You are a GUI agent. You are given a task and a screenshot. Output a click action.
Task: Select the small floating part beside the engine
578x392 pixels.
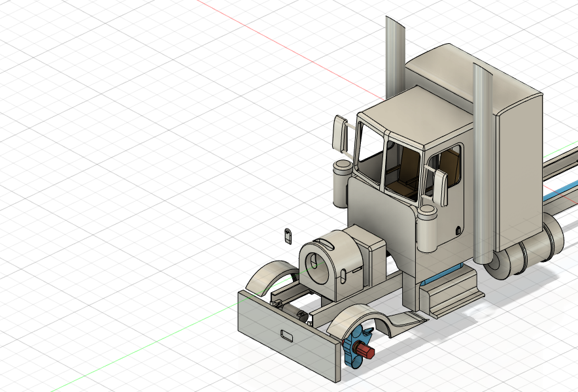point(288,235)
